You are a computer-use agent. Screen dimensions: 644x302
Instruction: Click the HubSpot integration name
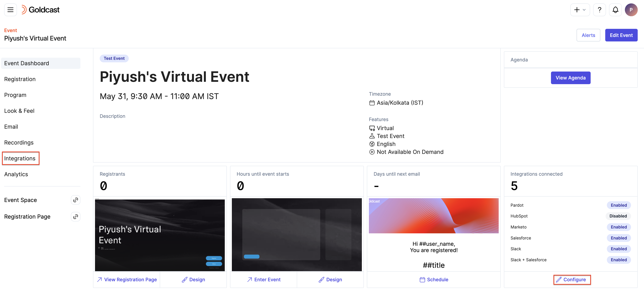519,216
